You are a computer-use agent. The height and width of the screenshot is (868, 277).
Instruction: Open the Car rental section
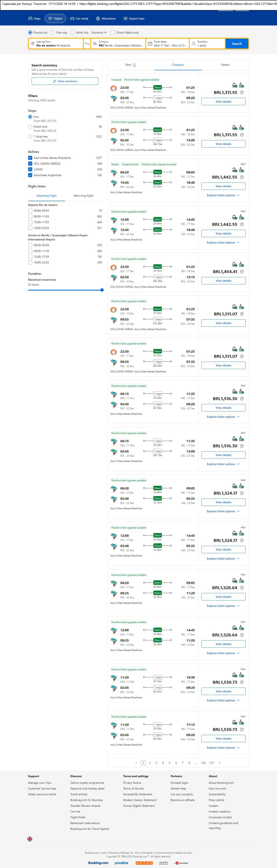[x=79, y=18]
